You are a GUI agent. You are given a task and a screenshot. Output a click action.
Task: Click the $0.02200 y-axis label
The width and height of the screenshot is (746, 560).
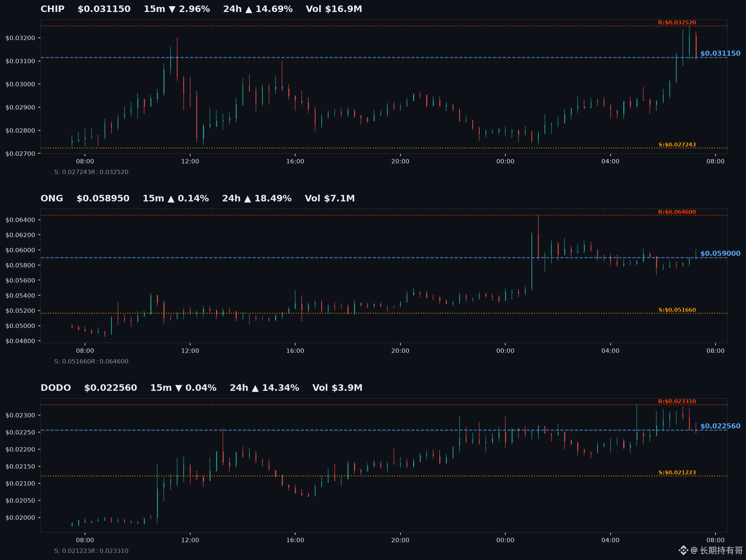(20, 450)
